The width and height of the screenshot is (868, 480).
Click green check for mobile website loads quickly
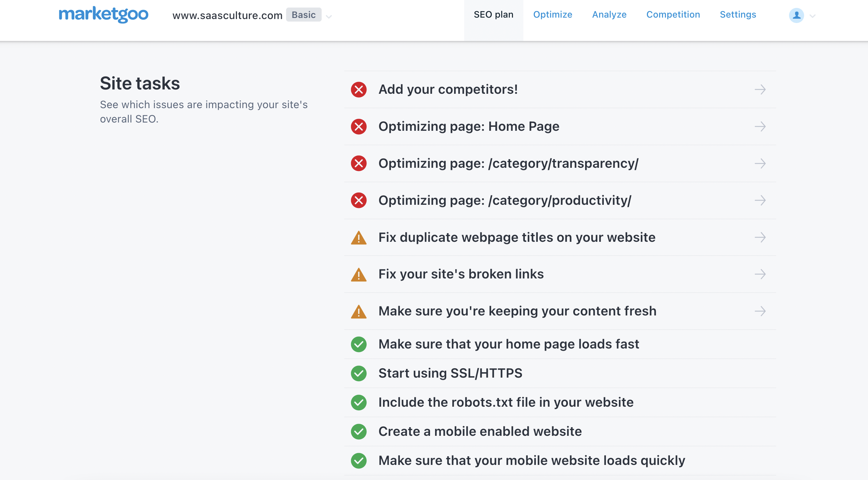click(x=359, y=461)
